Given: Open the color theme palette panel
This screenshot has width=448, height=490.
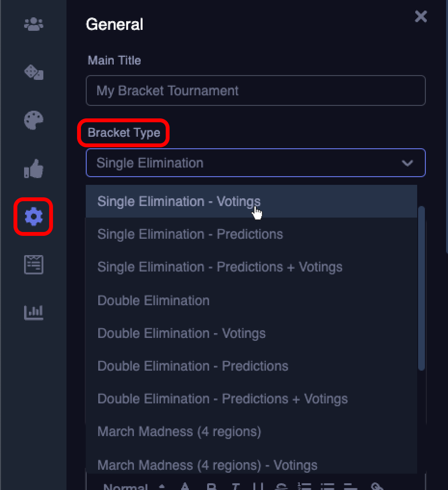Looking at the screenshot, I should tap(33, 120).
